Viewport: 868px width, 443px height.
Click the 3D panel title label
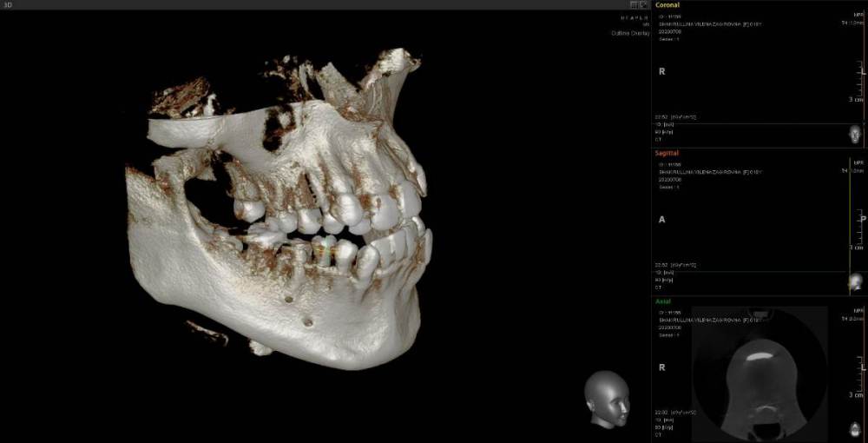tap(7, 4)
